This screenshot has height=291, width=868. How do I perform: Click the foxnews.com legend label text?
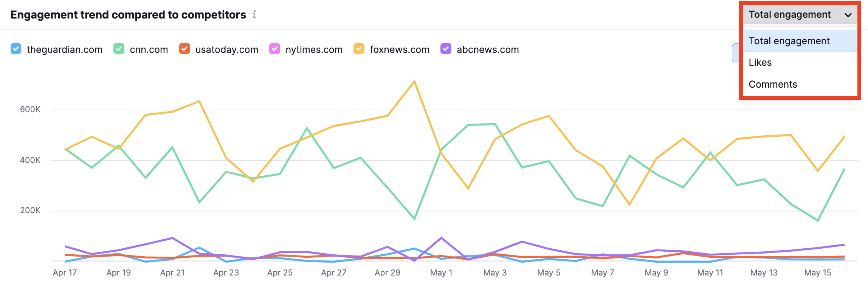pyautogui.click(x=399, y=50)
